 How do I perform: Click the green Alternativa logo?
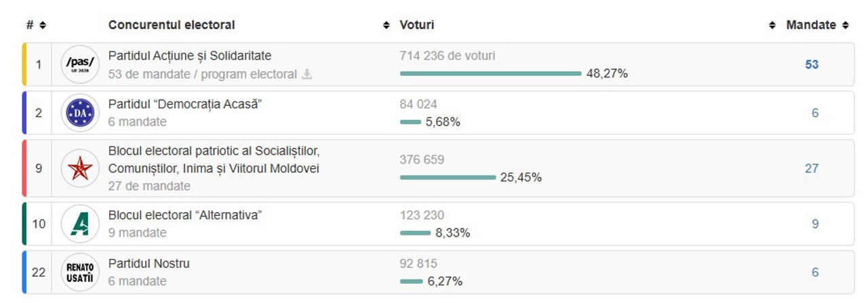tap(80, 224)
